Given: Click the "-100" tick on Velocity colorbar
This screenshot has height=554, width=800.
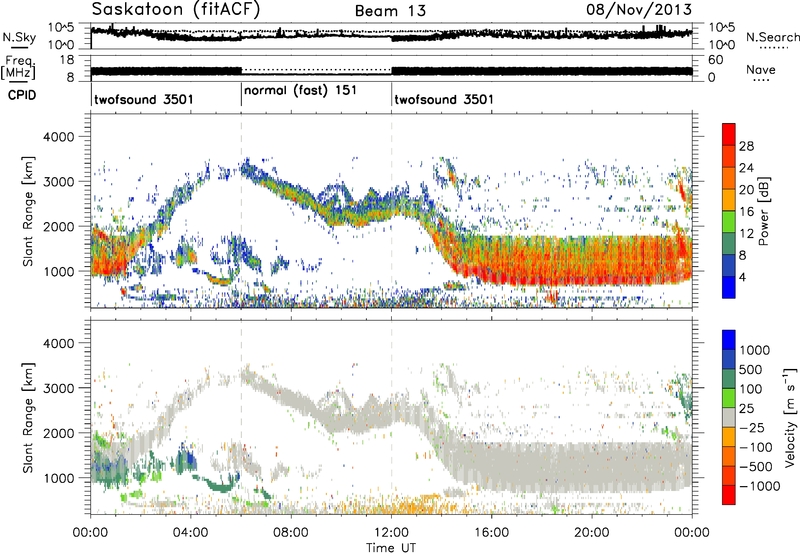Looking at the screenshot, I should tap(756, 447).
